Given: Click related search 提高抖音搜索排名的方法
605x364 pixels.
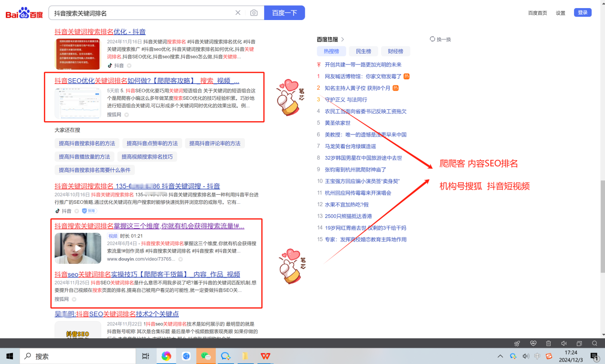Looking at the screenshot, I should 87,143.
